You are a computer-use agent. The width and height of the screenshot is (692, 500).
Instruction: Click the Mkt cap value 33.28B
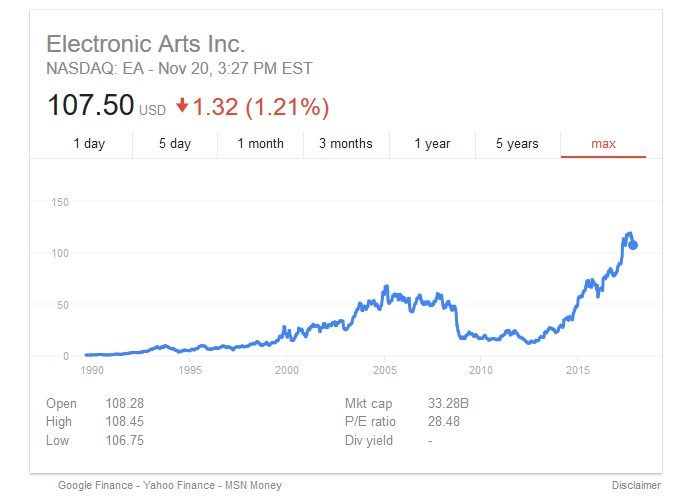(x=448, y=403)
